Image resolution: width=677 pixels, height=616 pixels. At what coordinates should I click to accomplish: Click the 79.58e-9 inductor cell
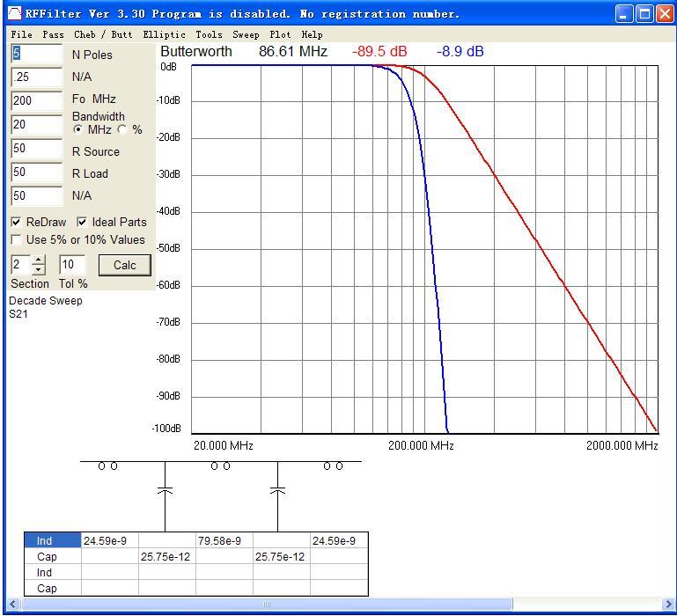point(224,541)
